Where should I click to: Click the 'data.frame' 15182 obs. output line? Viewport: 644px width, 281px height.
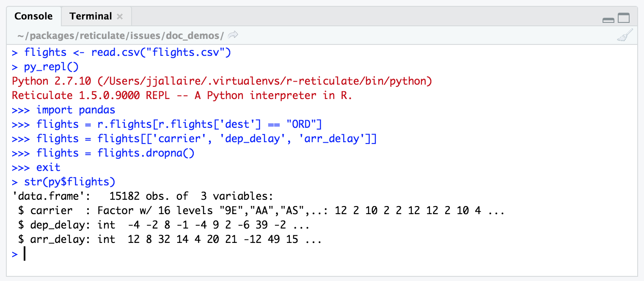click(143, 196)
